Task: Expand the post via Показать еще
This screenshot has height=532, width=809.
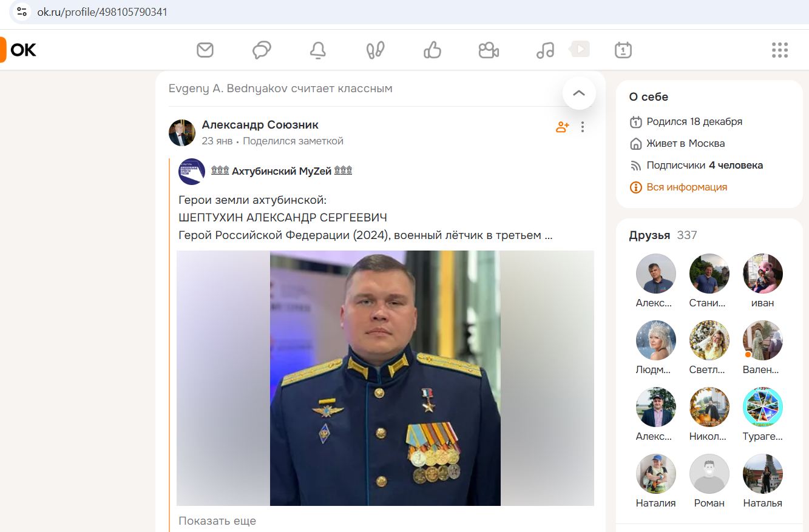Action: click(217, 520)
